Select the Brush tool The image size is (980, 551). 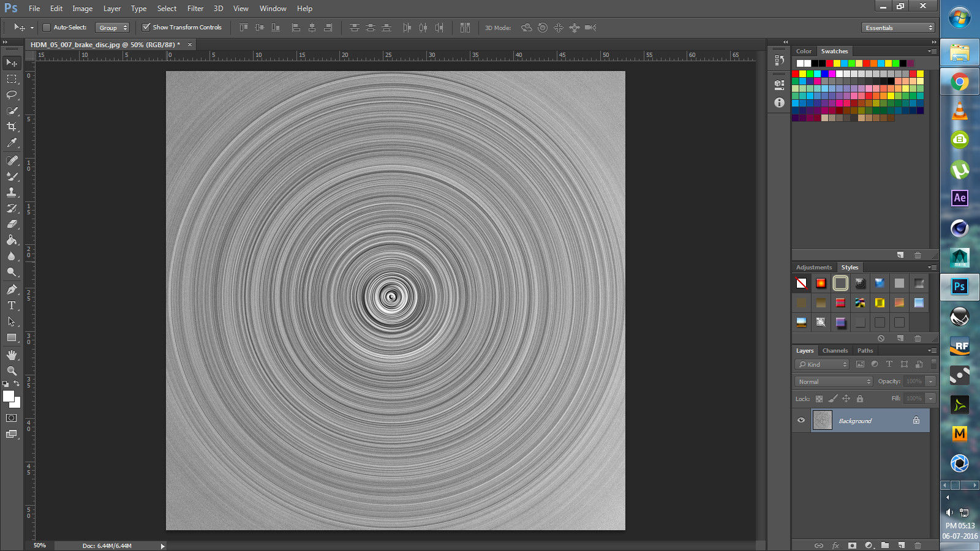point(12,176)
